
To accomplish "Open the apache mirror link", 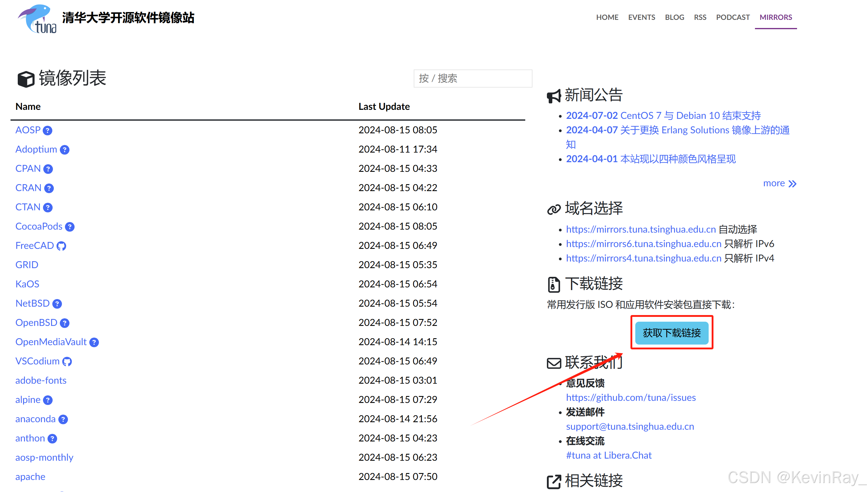I will 30,476.
